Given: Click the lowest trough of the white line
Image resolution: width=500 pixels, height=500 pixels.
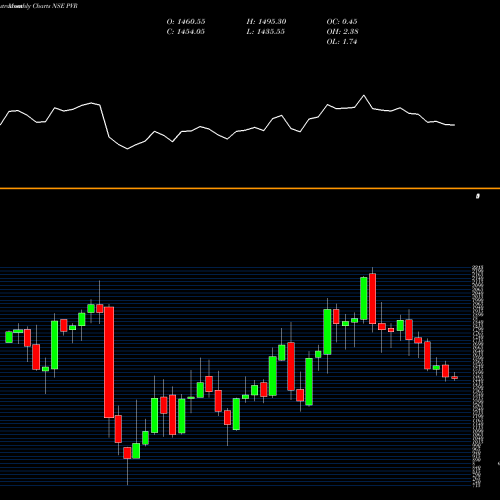Looking at the screenshot, I should pos(127,149).
